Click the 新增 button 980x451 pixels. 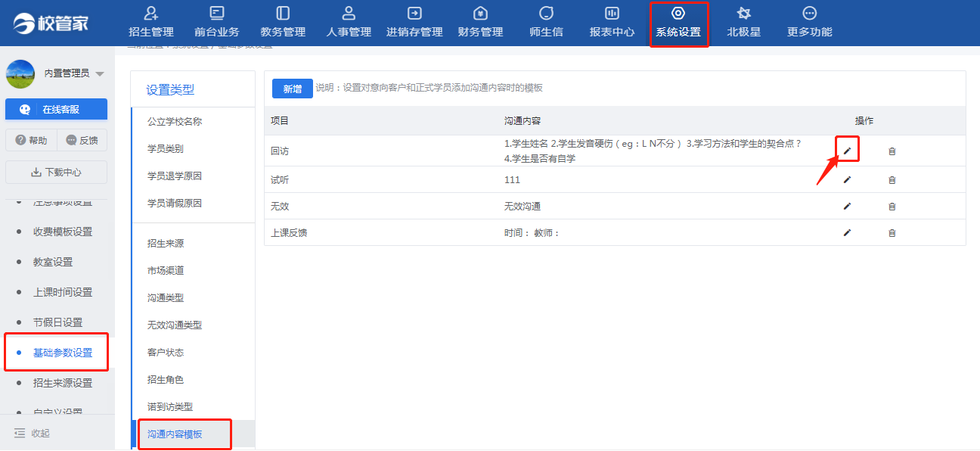coord(293,89)
